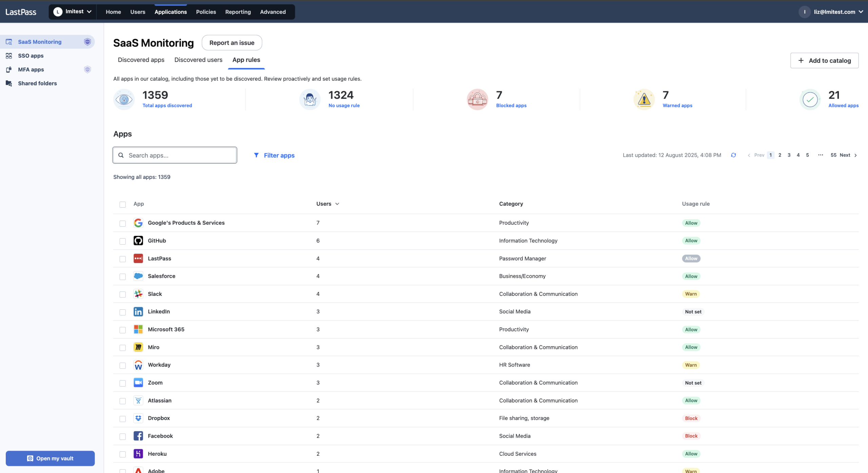Screen dimensions: 868x473
Task: Click the Warned apps warning triangle icon
Action: click(644, 99)
